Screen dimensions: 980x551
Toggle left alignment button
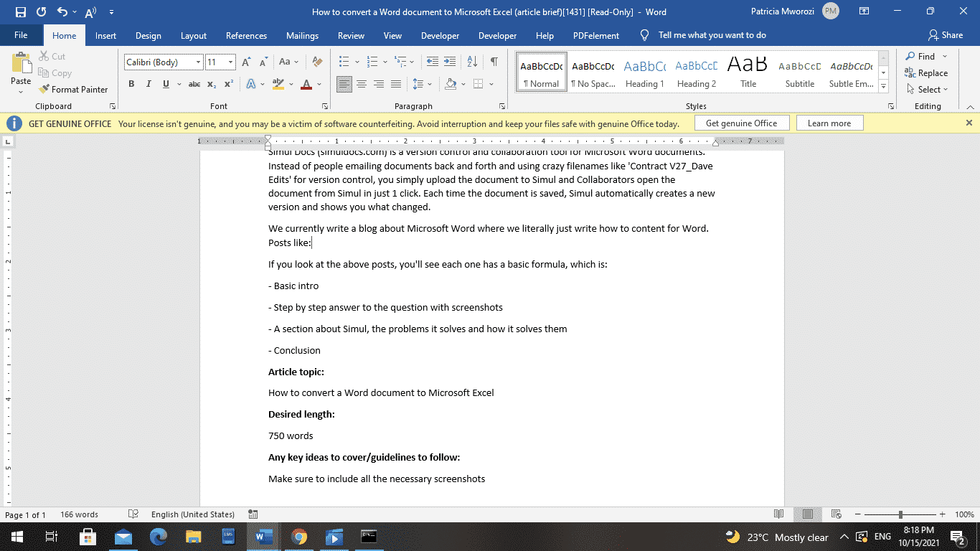(x=344, y=84)
